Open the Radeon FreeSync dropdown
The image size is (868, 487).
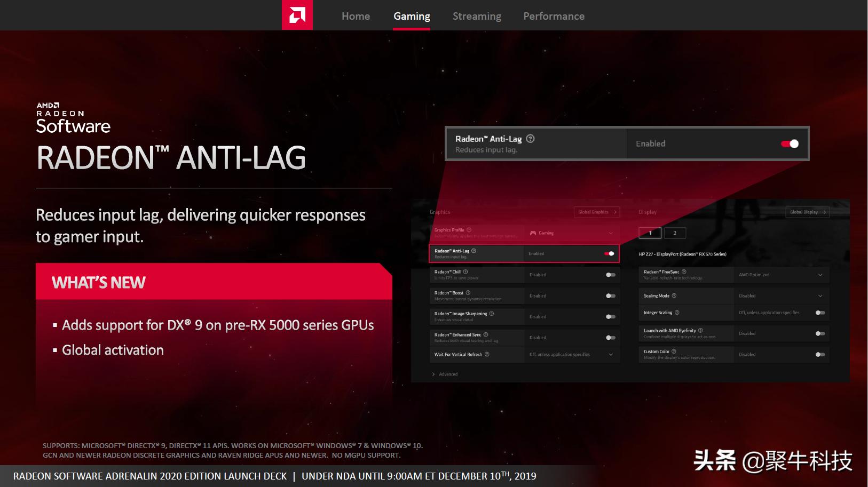tap(782, 275)
